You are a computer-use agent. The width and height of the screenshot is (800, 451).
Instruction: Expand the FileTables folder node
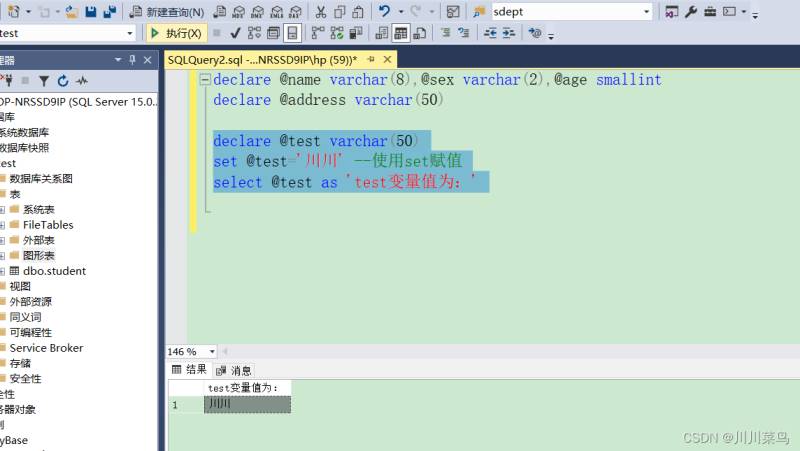pos(4,225)
